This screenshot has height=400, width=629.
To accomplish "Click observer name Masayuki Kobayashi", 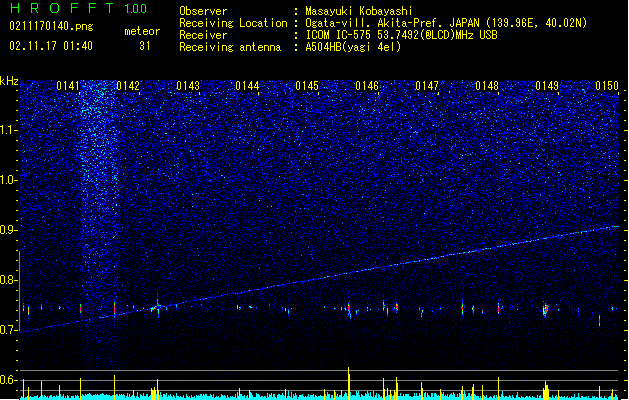I will pyautogui.click(x=359, y=11).
